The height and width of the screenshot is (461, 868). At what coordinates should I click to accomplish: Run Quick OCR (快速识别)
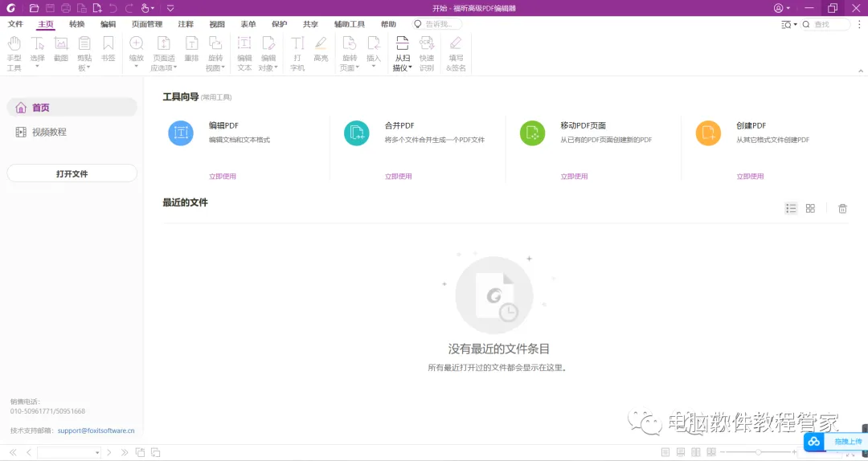[x=427, y=55]
